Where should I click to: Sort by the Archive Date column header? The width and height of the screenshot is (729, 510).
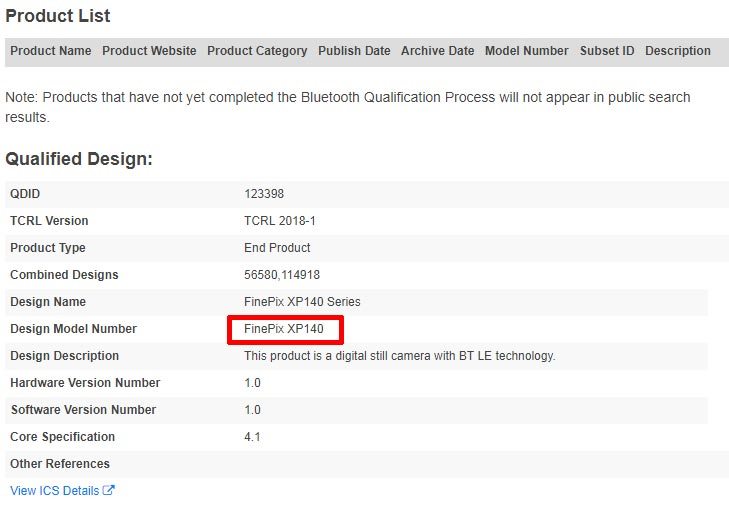[x=437, y=51]
